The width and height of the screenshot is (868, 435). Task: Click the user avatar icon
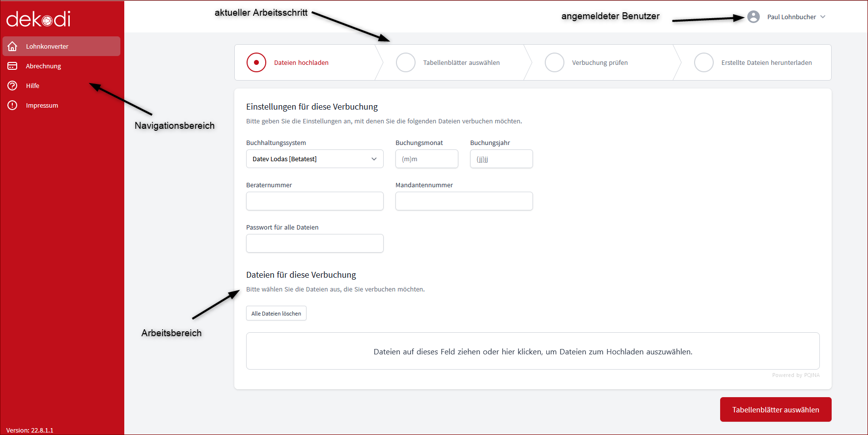coord(753,17)
